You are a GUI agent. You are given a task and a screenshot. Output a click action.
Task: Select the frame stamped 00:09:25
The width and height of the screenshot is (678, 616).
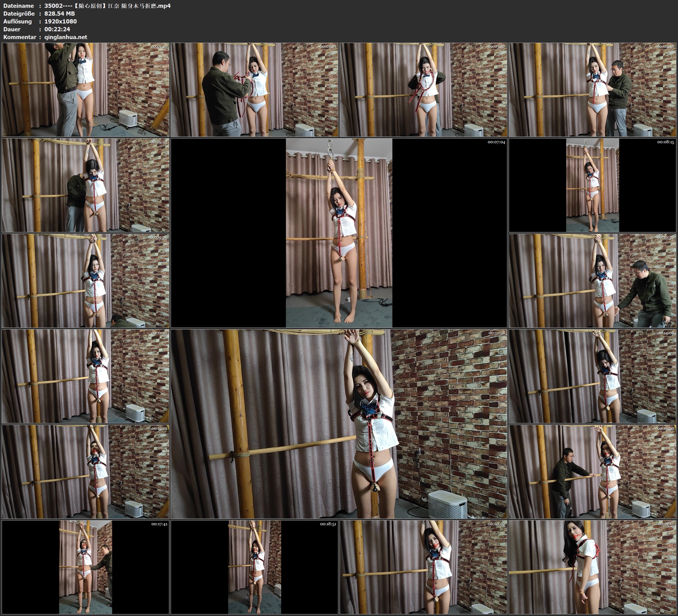(x=85, y=281)
